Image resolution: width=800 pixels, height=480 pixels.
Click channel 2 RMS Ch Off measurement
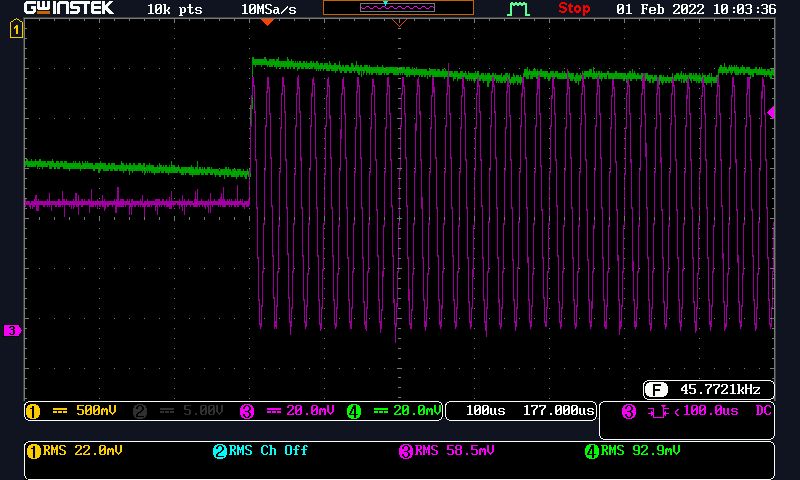[260, 451]
